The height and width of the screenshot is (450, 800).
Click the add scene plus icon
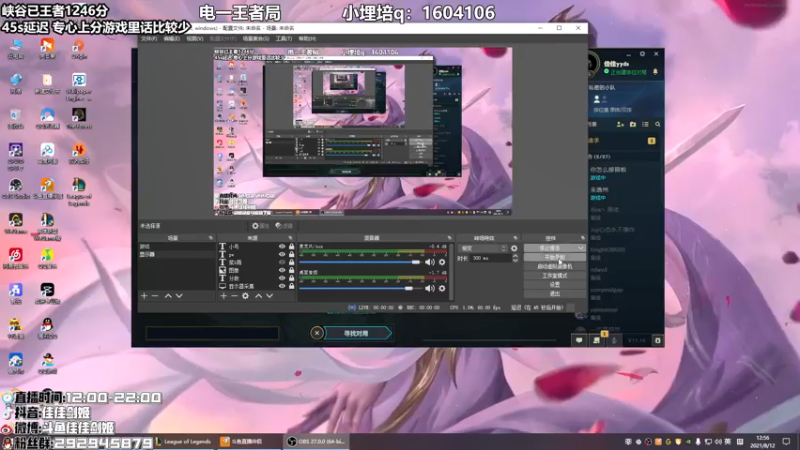(x=144, y=296)
